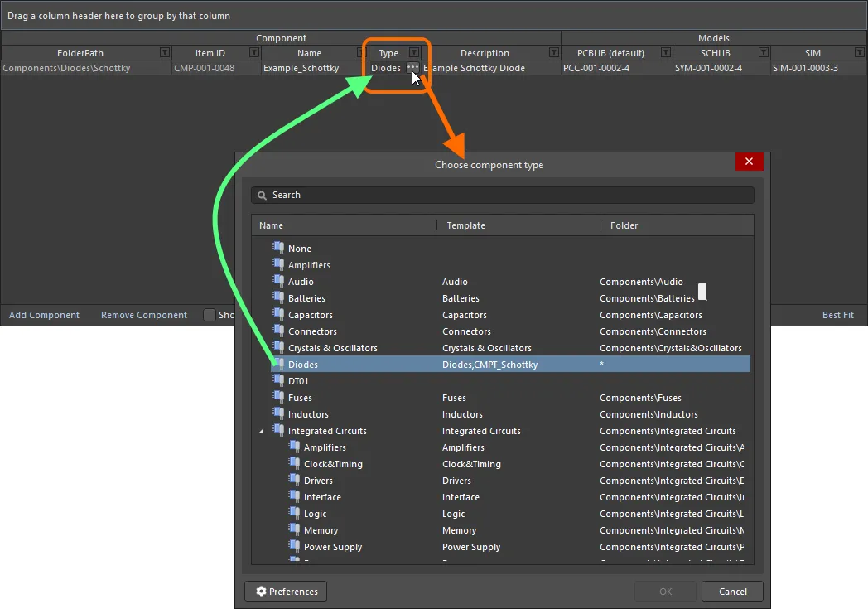Image resolution: width=868 pixels, height=609 pixels.
Task: Open the Type column filter dropdown
Action: point(413,52)
